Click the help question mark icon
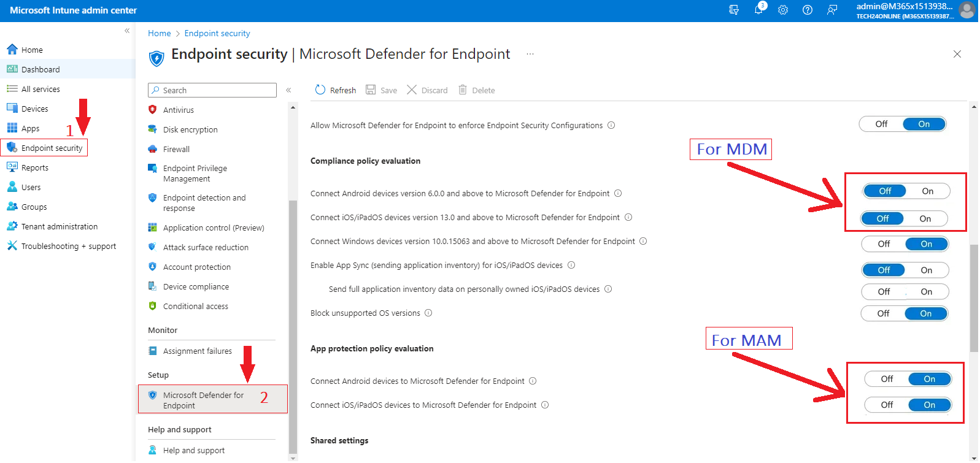The image size is (980, 463). pos(808,10)
